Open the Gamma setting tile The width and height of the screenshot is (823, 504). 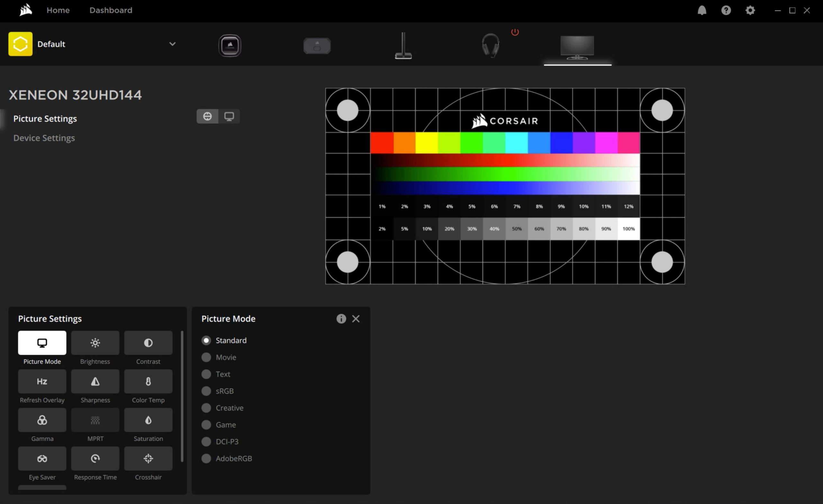tap(42, 420)
